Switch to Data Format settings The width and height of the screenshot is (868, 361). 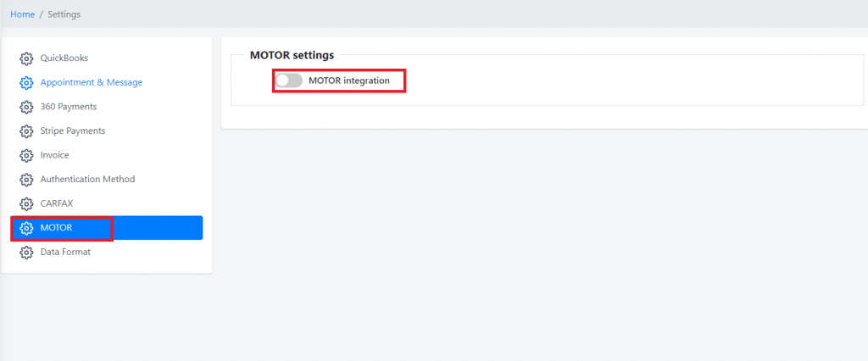65,253
